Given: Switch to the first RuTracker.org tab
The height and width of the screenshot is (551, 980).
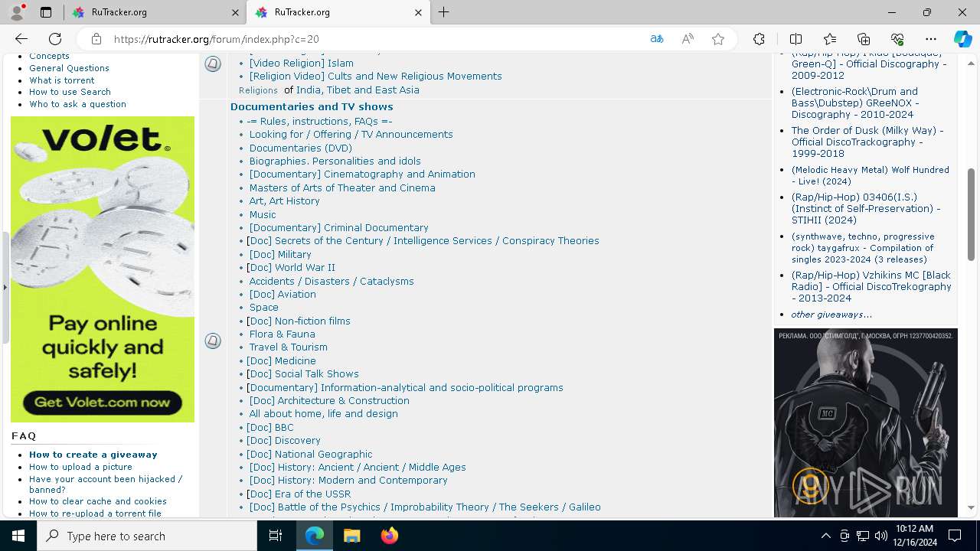Looking at the screenshot, I should click(153, 12).
